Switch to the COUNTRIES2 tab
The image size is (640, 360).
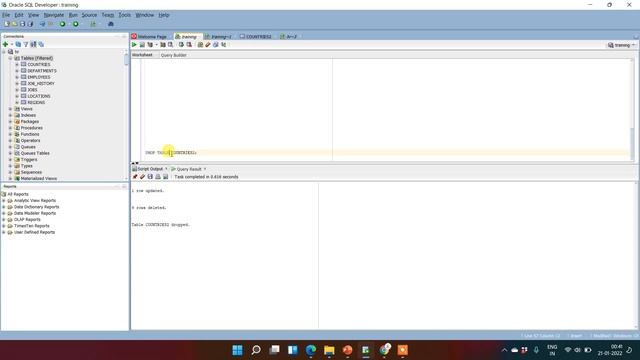pos(256,36)
